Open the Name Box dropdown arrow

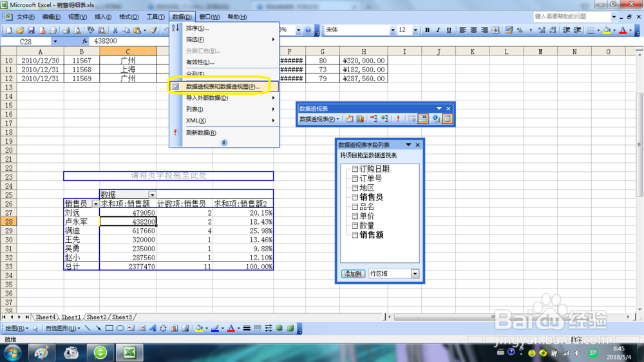(55, 41)
